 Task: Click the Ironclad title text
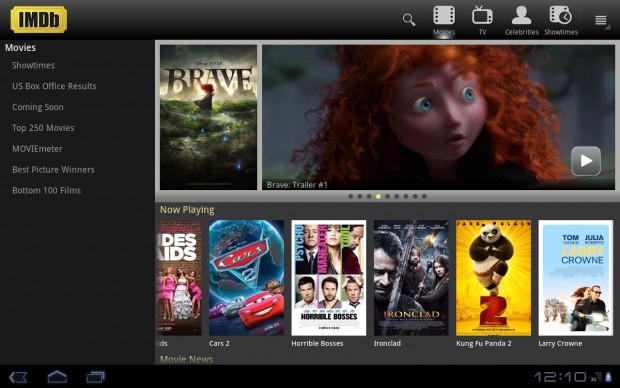[x=387, y=344]
